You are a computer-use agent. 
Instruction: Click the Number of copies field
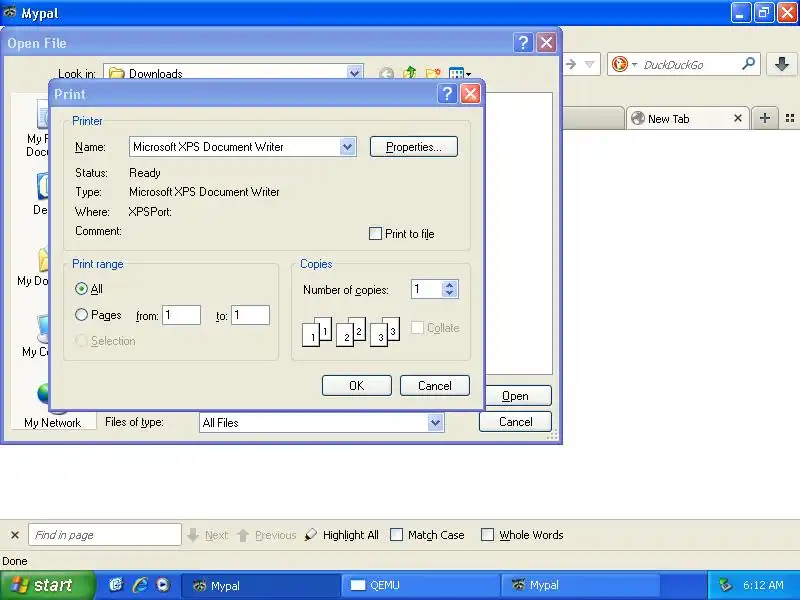[x=427, y=289]
